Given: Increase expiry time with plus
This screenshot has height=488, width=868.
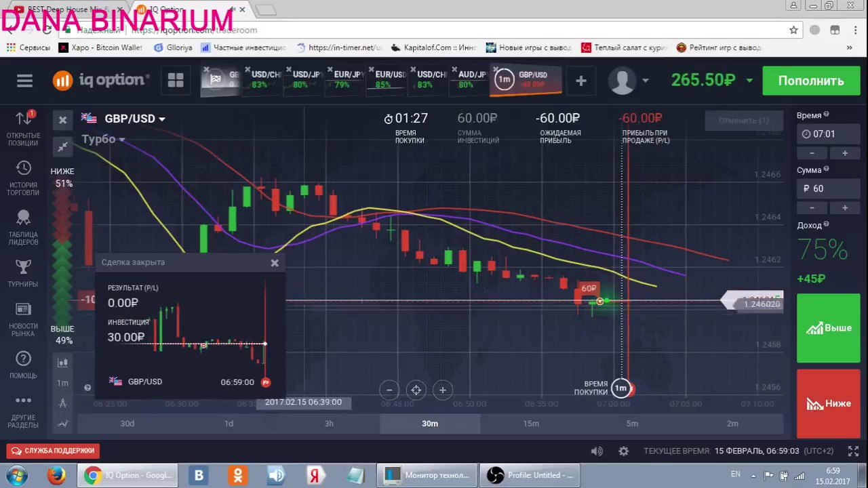Looking at the screenshot, I should 844,153.
